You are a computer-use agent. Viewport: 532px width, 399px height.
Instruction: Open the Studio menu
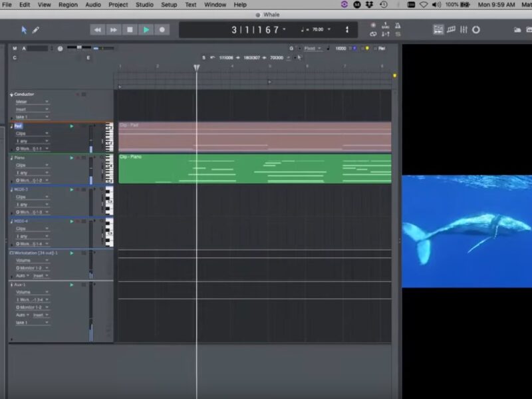(x=144, y=5)
